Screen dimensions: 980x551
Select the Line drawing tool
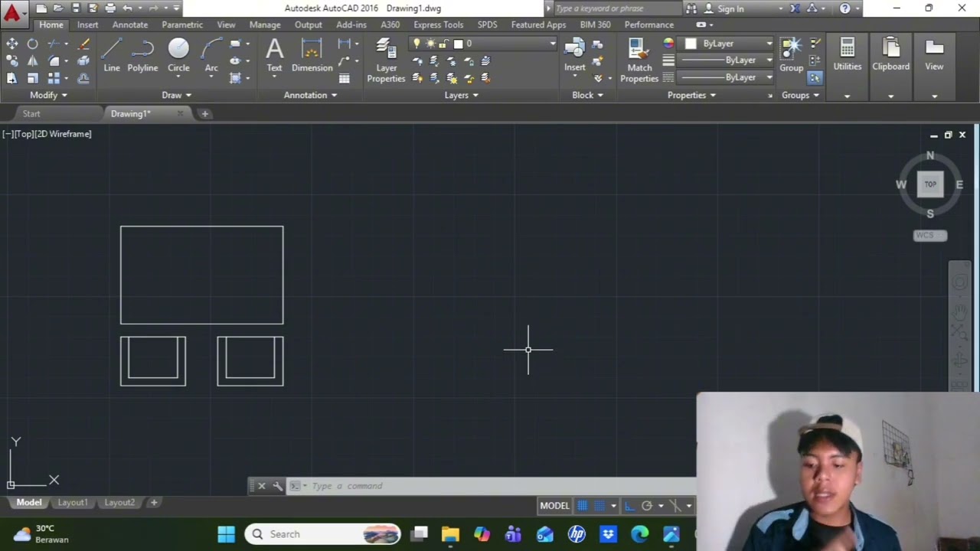(x=112, y=56)
